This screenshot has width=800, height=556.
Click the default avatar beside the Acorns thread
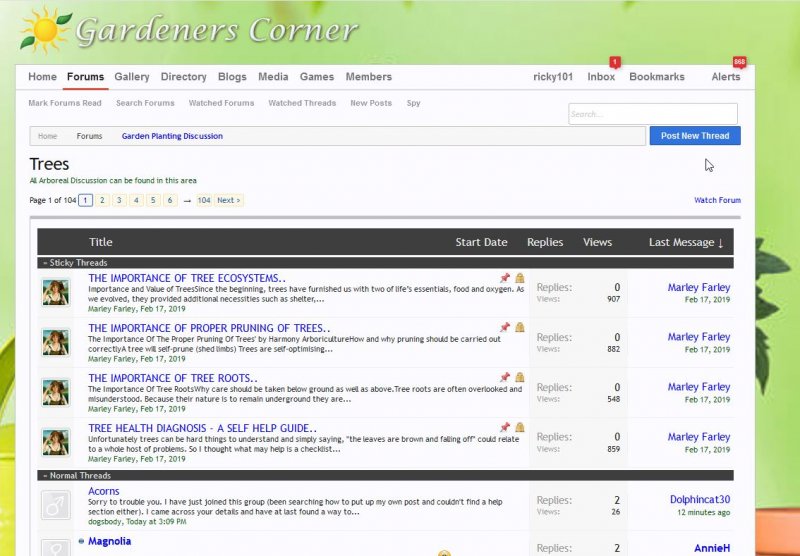(x=55, y=505)
